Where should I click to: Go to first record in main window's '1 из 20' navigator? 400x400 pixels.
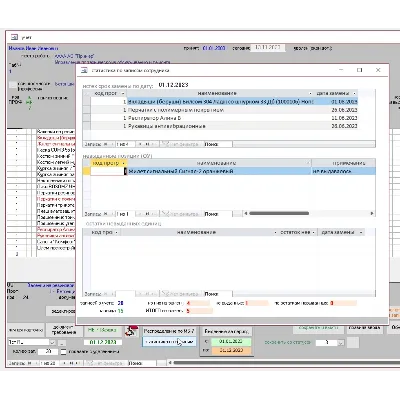pos(30,363)
